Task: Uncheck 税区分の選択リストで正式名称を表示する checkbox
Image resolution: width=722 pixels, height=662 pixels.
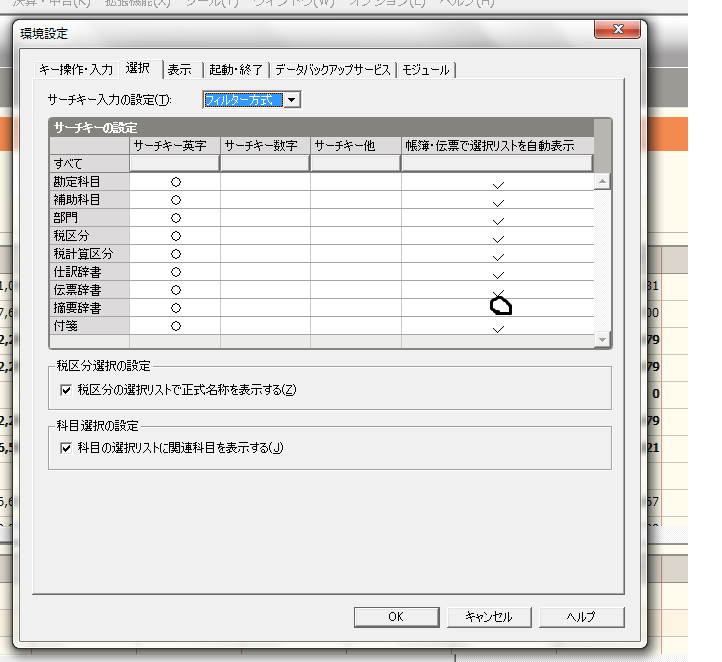Action: 67,390
